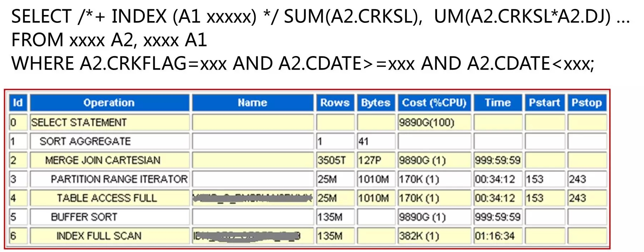
Task: Click the blurred table name in TABLE ACCESS FULL row
Action: click(253, 198)
